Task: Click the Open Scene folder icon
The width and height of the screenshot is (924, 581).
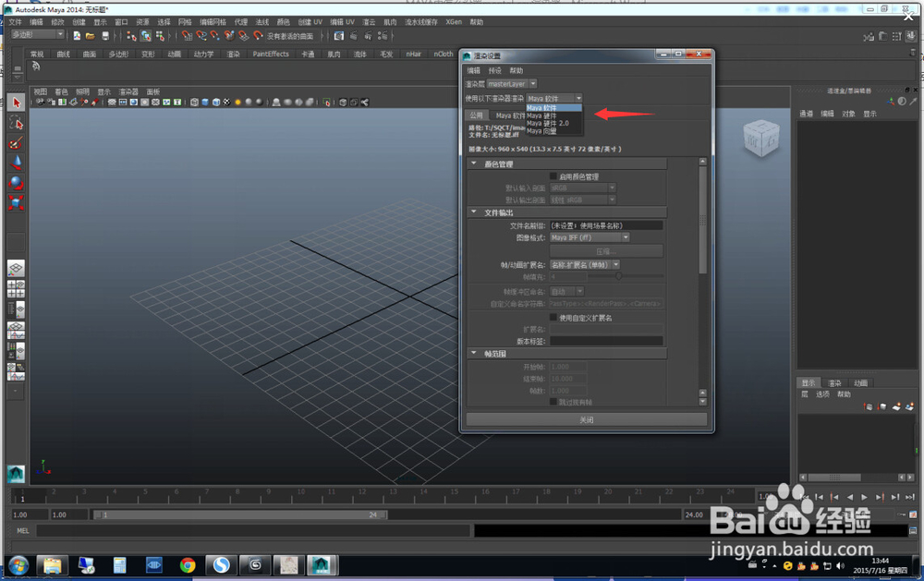Action: (x=91, y=36)
